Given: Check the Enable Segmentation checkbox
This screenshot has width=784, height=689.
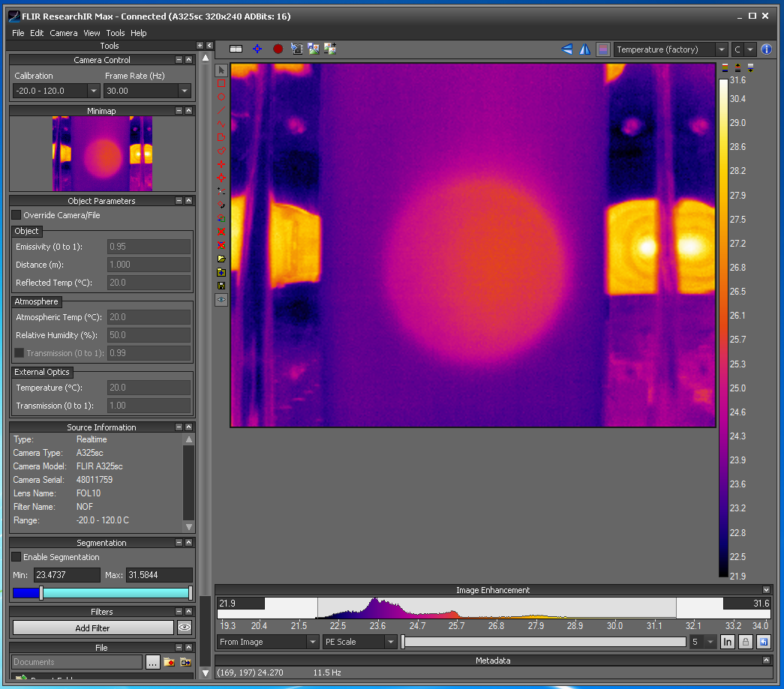Looking at the screenshot, I should [17, 557].
